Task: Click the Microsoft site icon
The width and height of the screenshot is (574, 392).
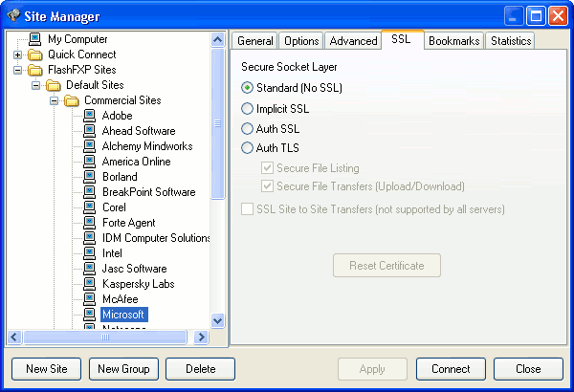Action: pyautogui.click(x=89, y=315)
